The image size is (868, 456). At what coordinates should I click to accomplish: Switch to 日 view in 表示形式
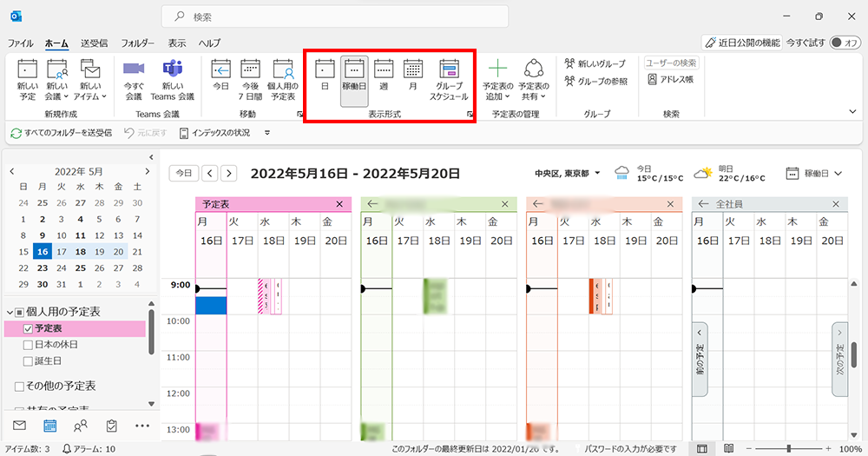(324, 78)
